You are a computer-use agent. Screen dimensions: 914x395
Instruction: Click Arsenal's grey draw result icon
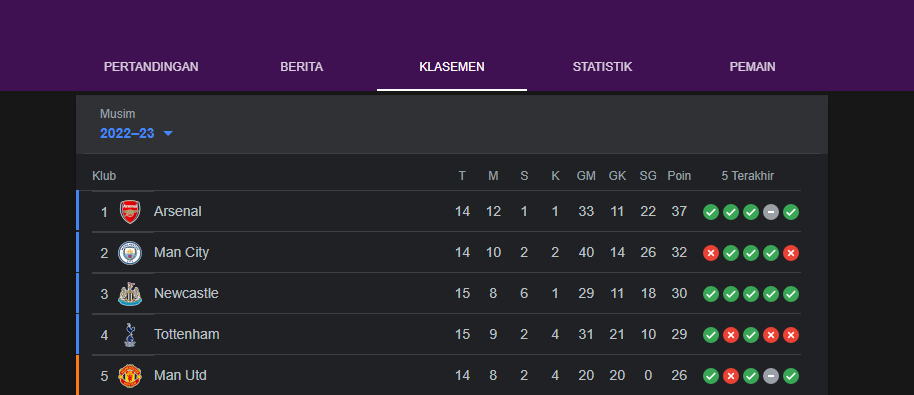point(771,212)
